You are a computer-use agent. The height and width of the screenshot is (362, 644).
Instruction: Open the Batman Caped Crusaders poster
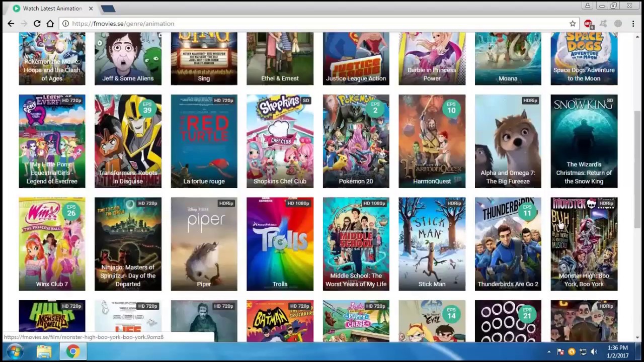click(280, 321)
